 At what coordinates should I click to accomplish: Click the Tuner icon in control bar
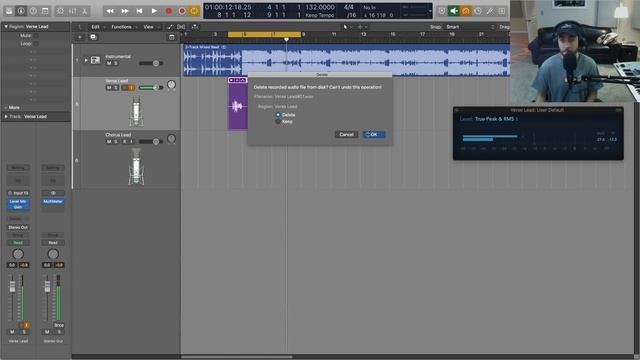[442, 11]
